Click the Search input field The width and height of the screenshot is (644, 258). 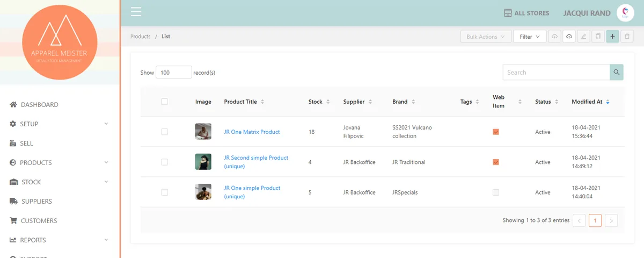(556, 72)
